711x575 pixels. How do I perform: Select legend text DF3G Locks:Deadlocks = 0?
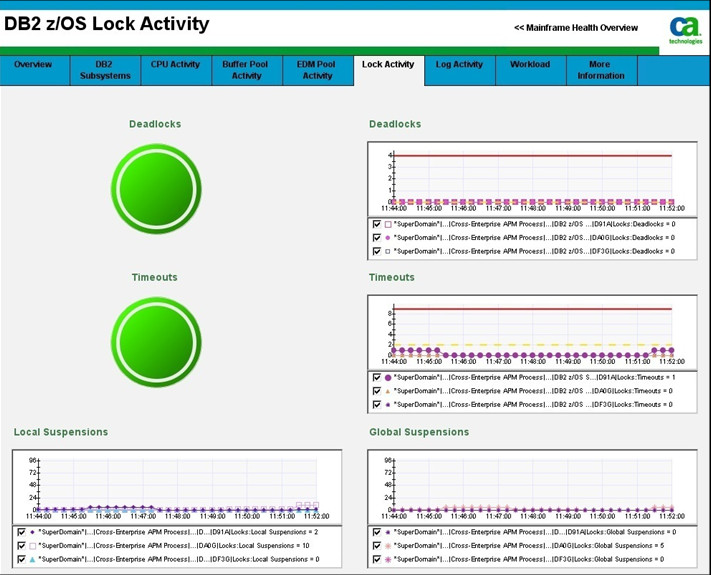(x=534, y=251)
